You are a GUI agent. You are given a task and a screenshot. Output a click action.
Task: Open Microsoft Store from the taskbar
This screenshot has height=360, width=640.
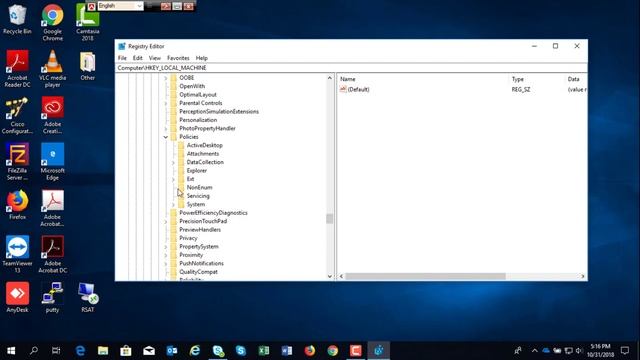pyautogui.click(x=126, y=351)
